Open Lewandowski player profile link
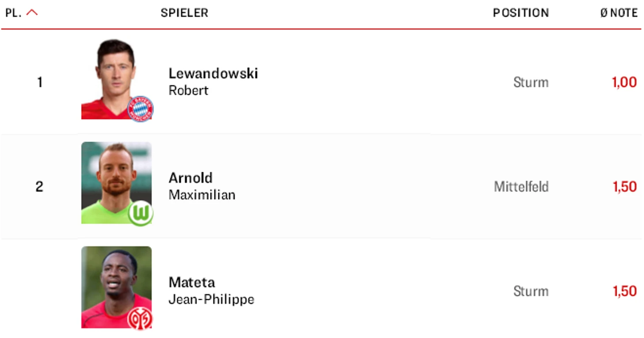644x338 pixels. tap(213, 73)
